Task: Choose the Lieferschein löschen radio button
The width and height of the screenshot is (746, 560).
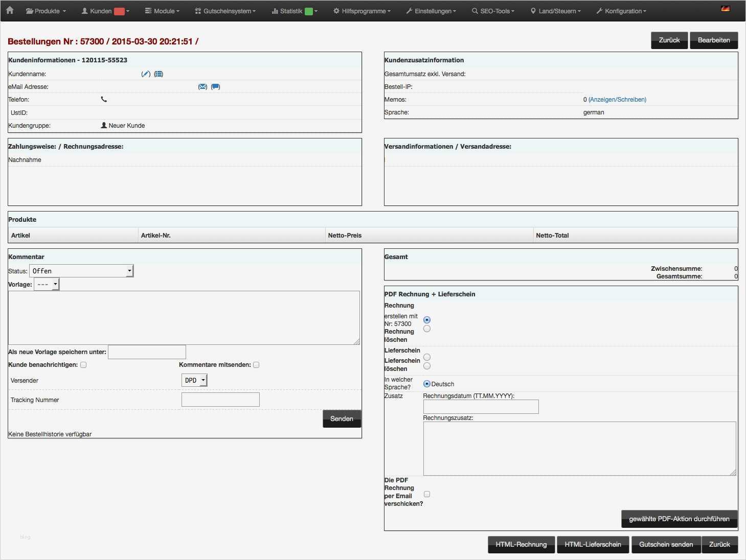Action: tap(427, 366)
